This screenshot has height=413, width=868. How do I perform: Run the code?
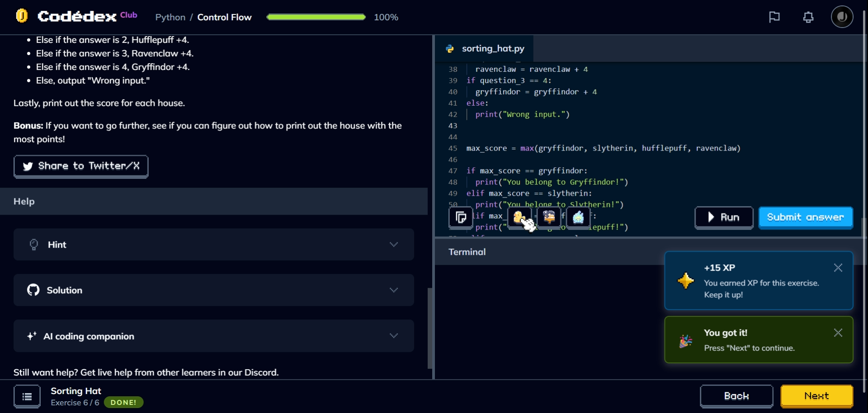723,217
